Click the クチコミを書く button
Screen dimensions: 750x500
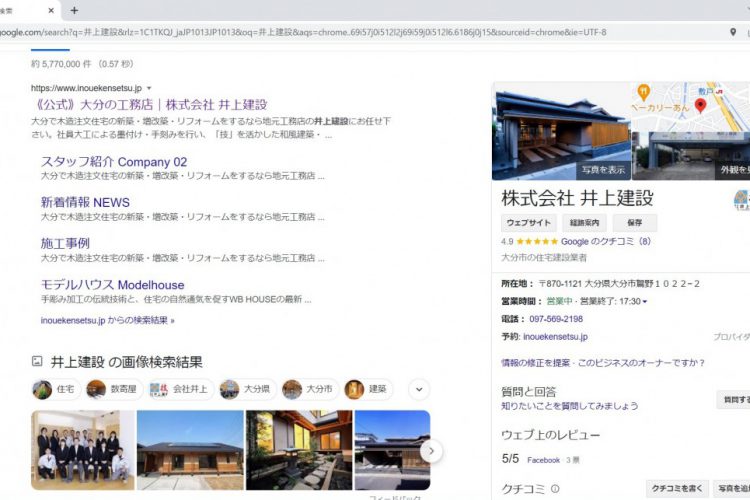[677, 488]
